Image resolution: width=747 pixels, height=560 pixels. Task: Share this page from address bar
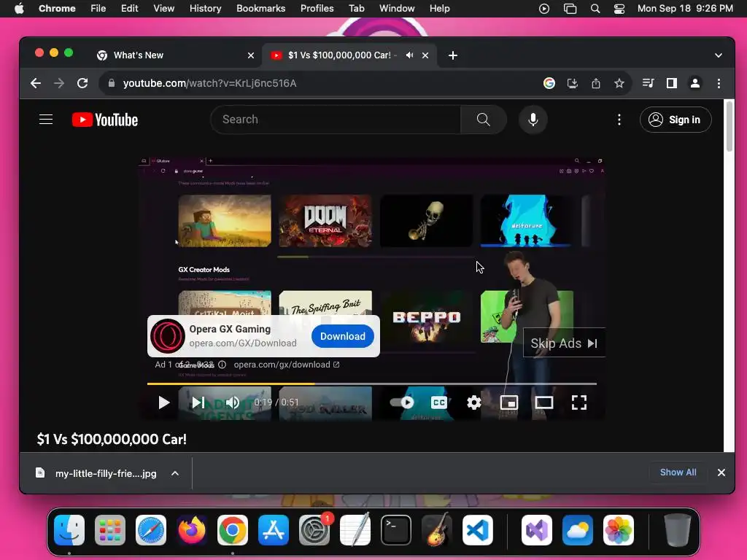pos(596,83)
